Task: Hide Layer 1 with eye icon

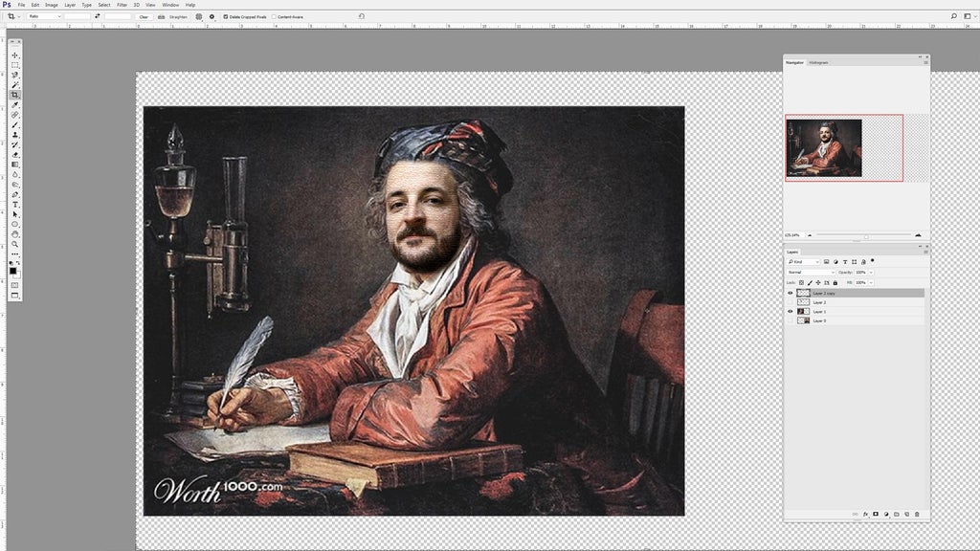Action: pos(790,311)
